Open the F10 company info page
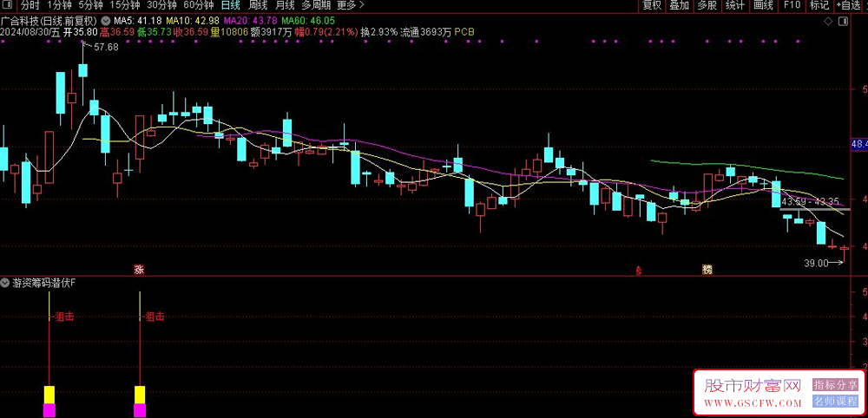This screenshot has height=418, width=868. pyautogui.click(x=792, y=5)
